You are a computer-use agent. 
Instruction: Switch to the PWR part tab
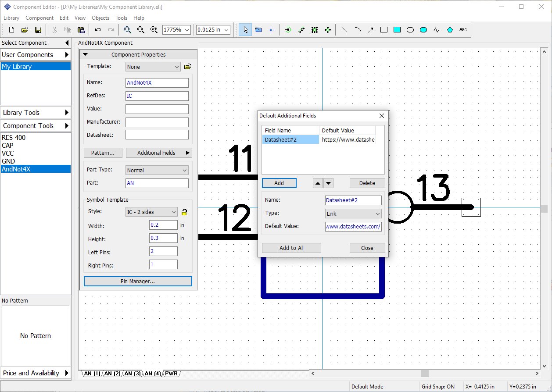click(171, 374)
